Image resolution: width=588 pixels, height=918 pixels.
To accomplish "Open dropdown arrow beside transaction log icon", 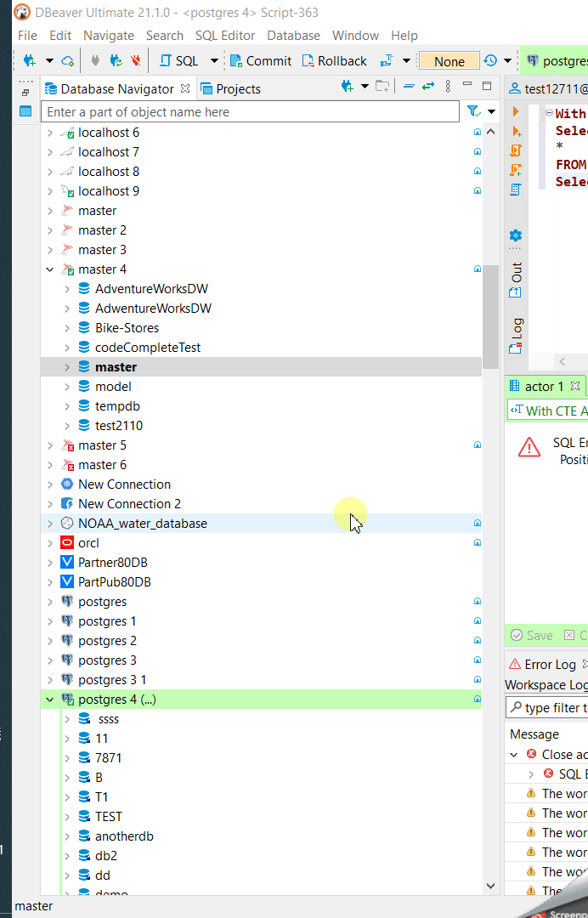I will click(507, 61).
